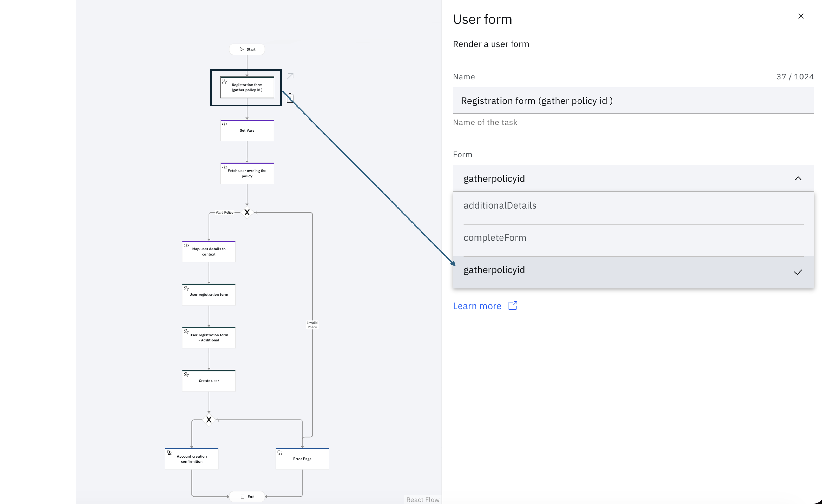Viewport: 823px width, 504px height.
Task: Edit the Name input field
Action: [633, 101]
